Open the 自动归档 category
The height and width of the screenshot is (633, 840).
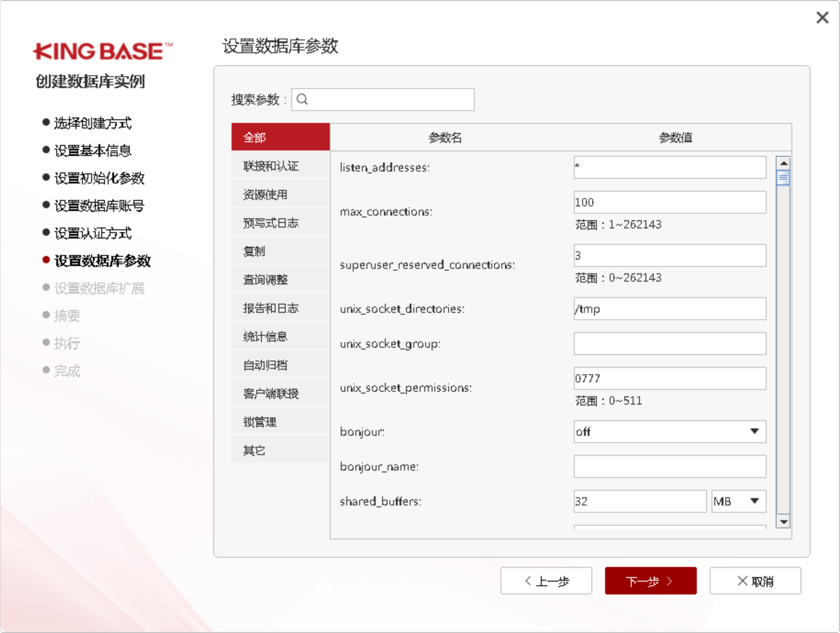point(280,365)
